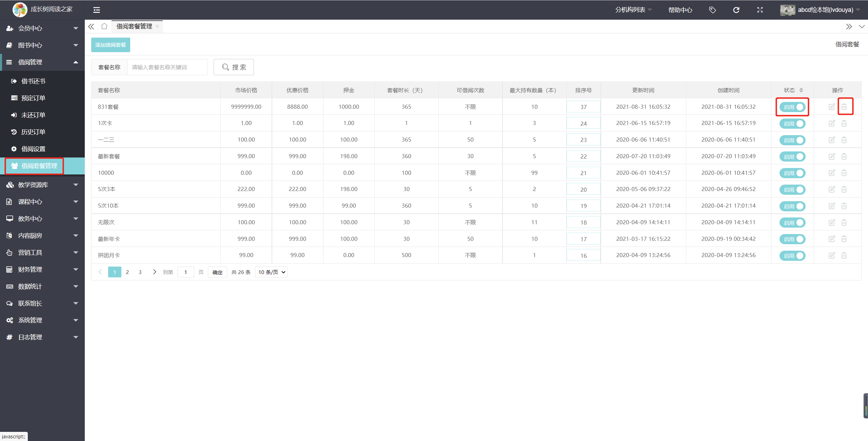Edit the 5次3本 package
This screenshot has width=868, height=441.
tap(832, 189)
